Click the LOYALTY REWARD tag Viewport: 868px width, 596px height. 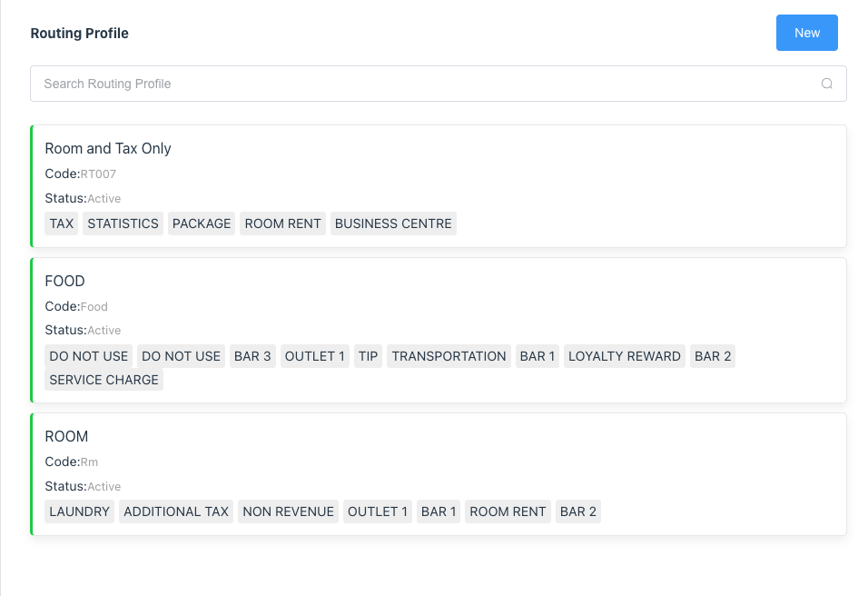[x=624, y=356]
